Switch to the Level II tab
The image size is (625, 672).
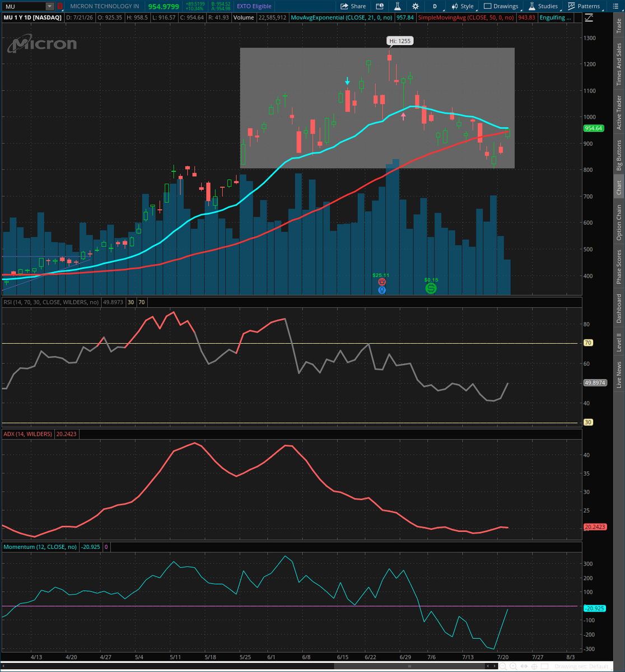tap(619, 342)
